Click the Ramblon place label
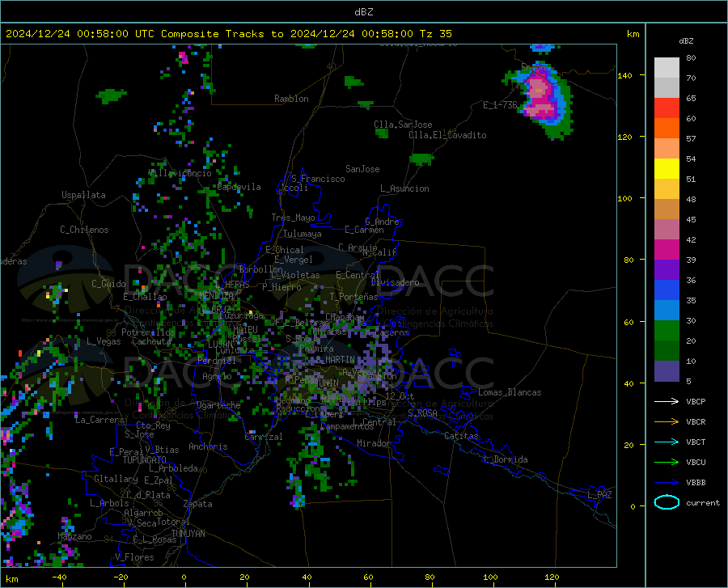Image resolution: width=728 pixels, height=588 pixels. tap(291, 99)
